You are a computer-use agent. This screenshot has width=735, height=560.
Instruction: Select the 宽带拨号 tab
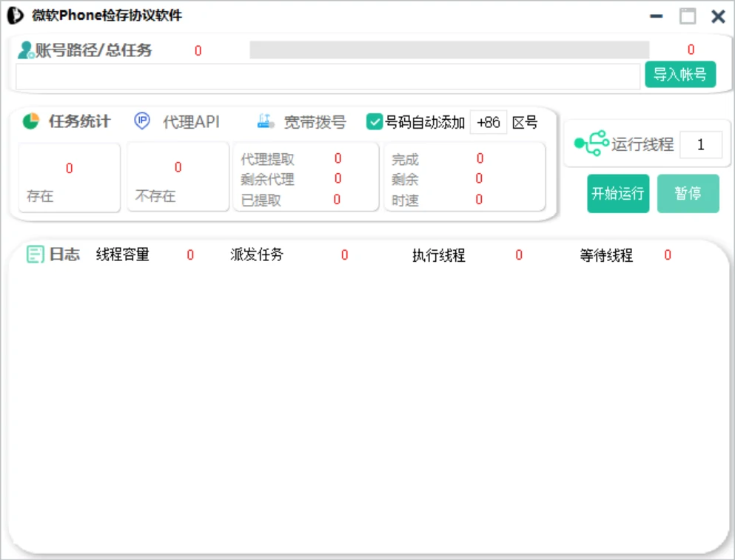pos(315,122)
